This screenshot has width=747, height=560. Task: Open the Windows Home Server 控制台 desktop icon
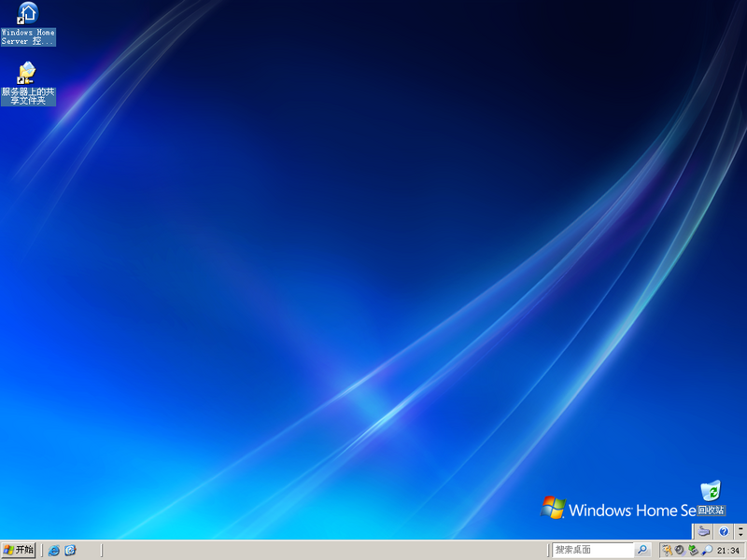[x=26, y=21]
